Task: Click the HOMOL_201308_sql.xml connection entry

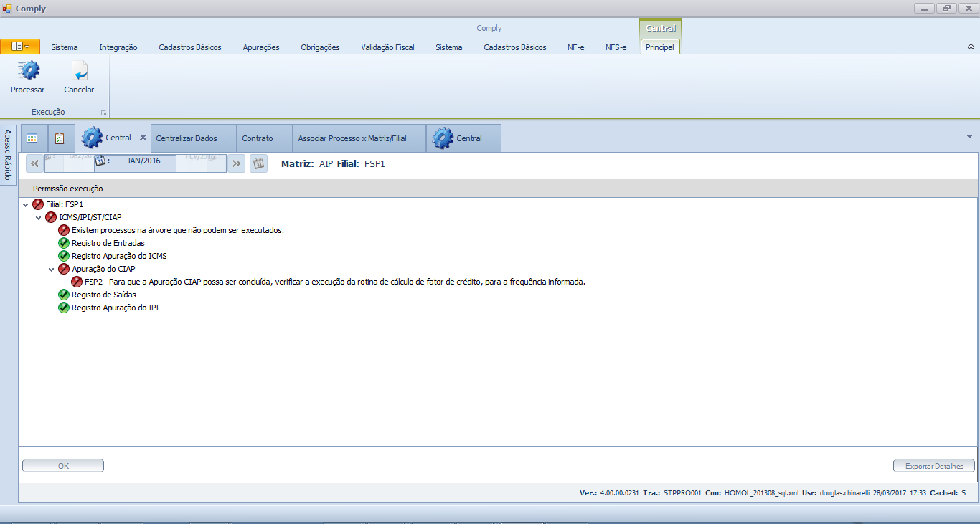Action: (760, 493)
